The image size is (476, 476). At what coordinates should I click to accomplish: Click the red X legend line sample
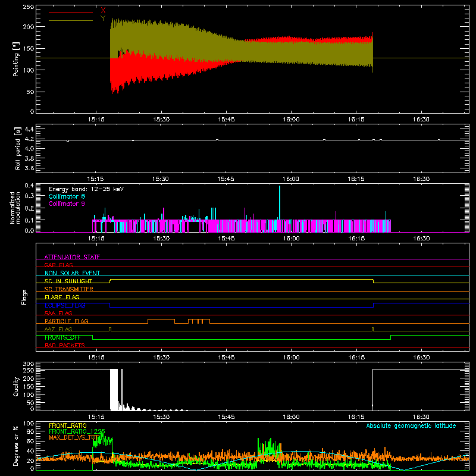pos(71,12)
